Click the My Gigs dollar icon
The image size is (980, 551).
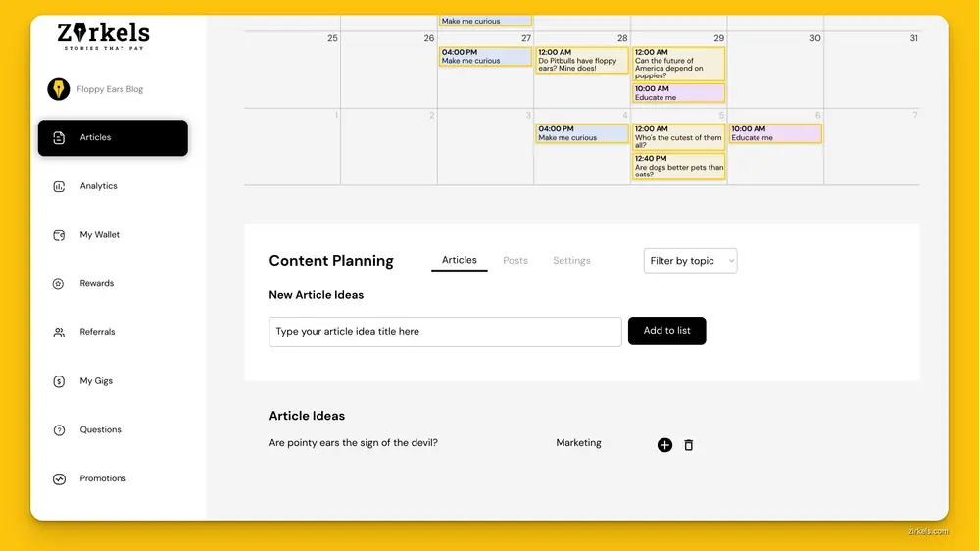(x=59, y=381)
